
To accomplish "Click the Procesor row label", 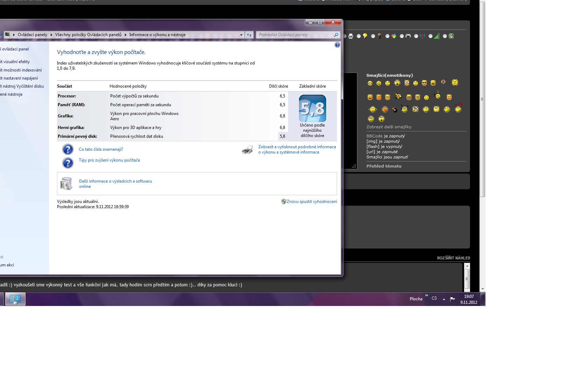I will point(67,96).
